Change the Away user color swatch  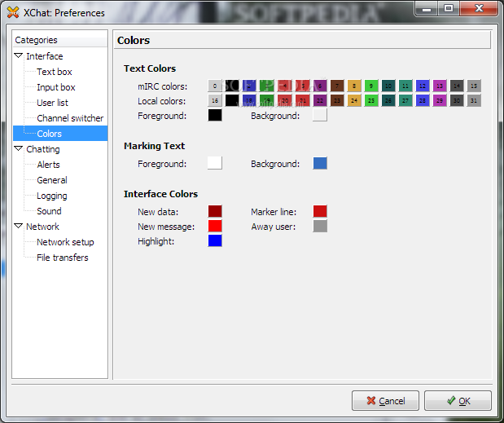pos(320,226)
